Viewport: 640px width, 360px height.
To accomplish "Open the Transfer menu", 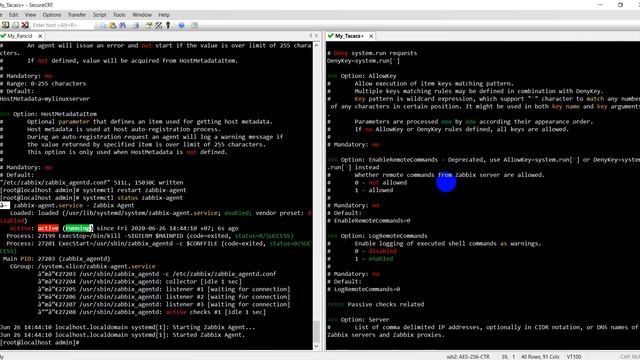I will (x=77, y=15).
